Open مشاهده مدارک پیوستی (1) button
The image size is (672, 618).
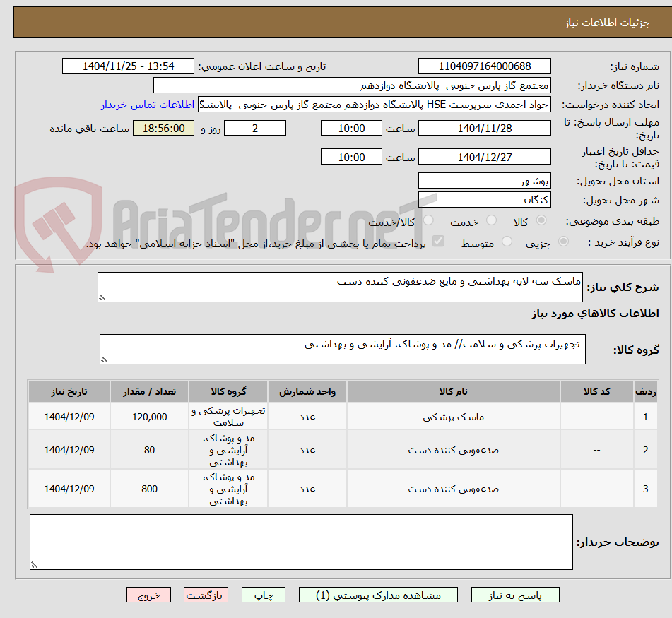(378, 595)
